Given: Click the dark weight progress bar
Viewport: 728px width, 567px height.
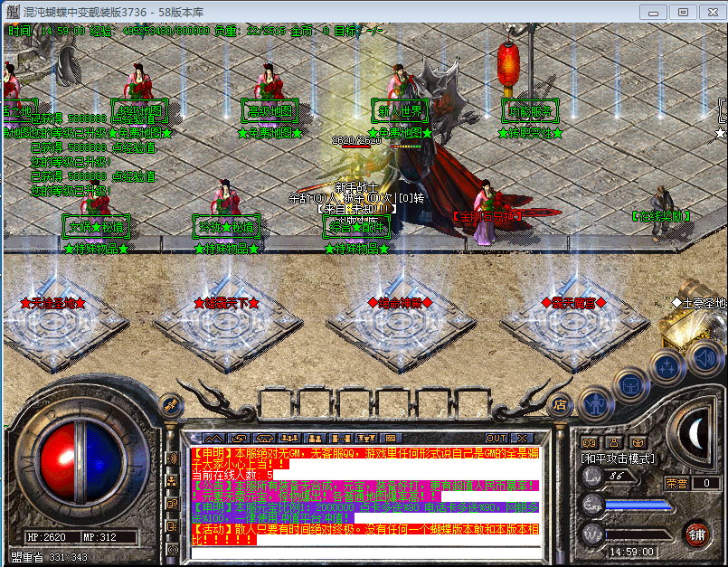Looking at the screenshot, I should [638, 535].
